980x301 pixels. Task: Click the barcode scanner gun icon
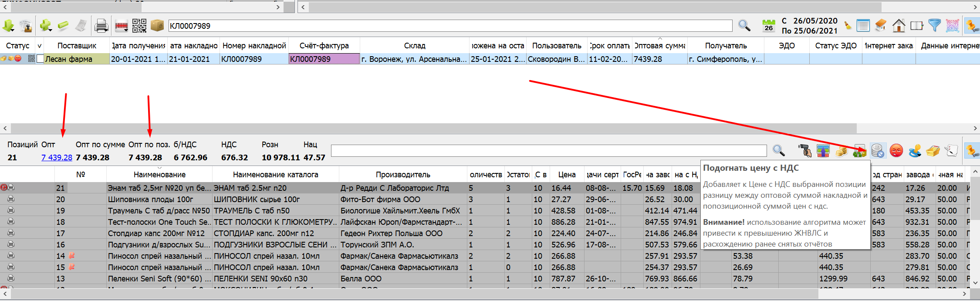click(805, 151)
